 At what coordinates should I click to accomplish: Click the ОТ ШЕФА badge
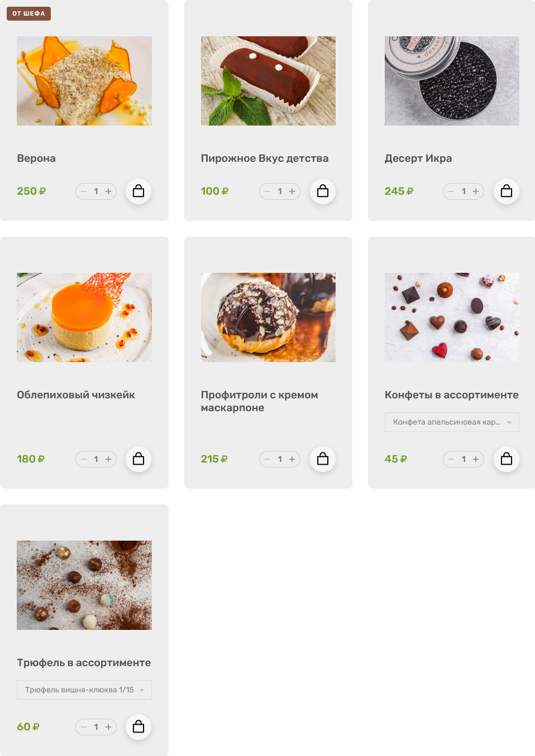(28, 13)
